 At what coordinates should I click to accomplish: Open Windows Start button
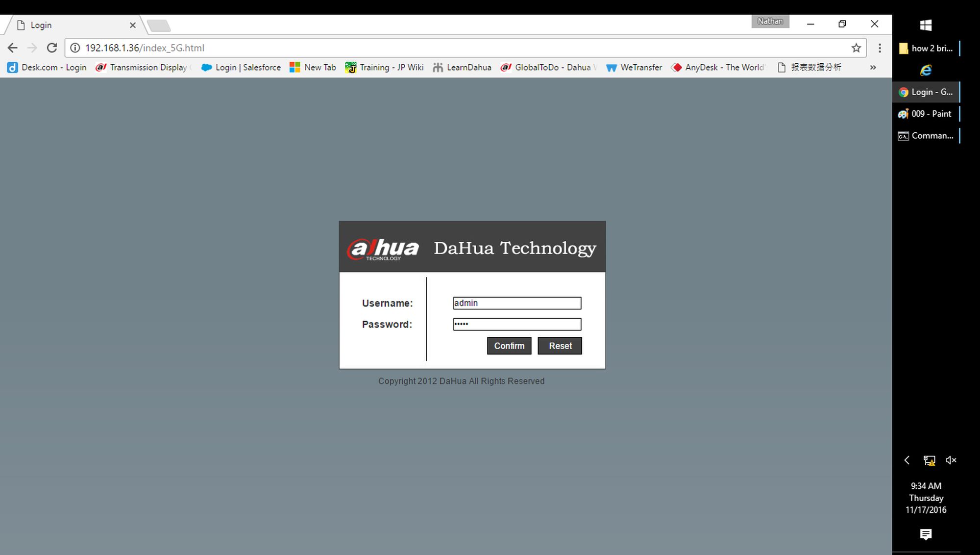[x=926, y=25]
